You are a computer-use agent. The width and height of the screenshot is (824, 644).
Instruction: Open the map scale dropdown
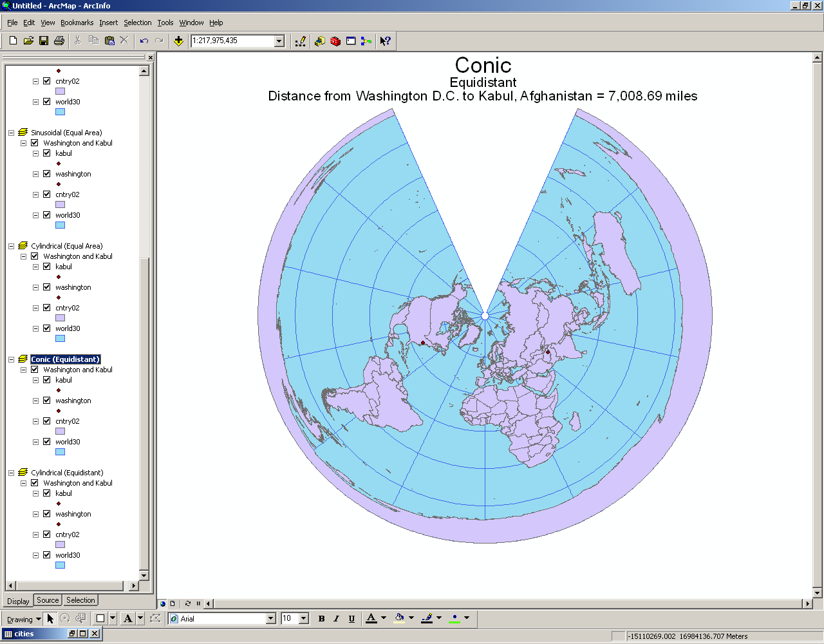click(x=279, y=41)
